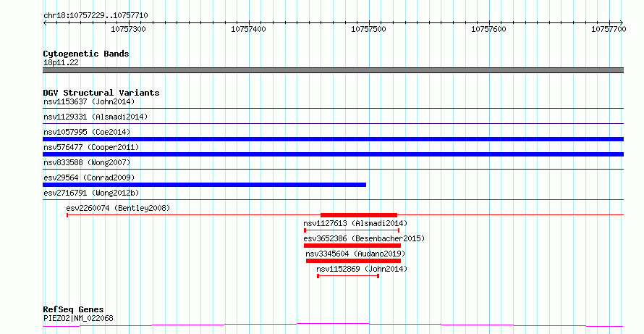Click ruler position label 10757500
This screenshot has height=334, width=644.
point(368,29)
